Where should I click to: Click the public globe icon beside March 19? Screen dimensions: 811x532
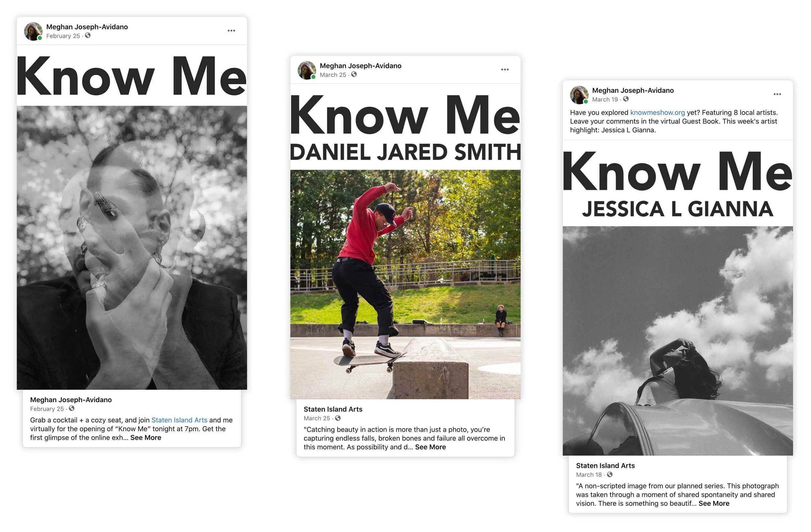coord(626,99)
